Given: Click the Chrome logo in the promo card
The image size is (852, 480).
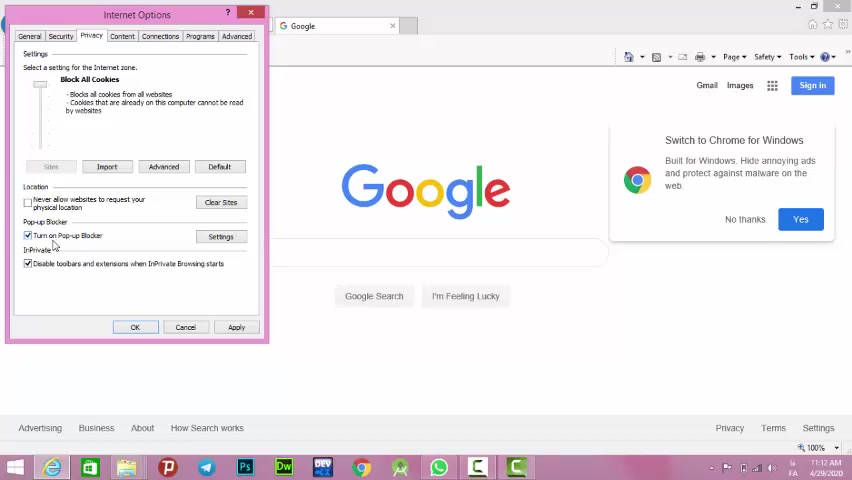Looking at the screenshot, I should click(x=637, y=180).
